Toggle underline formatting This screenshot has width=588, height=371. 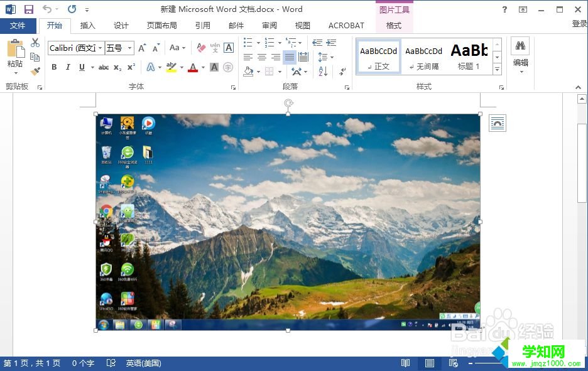(x=82, y=67)
